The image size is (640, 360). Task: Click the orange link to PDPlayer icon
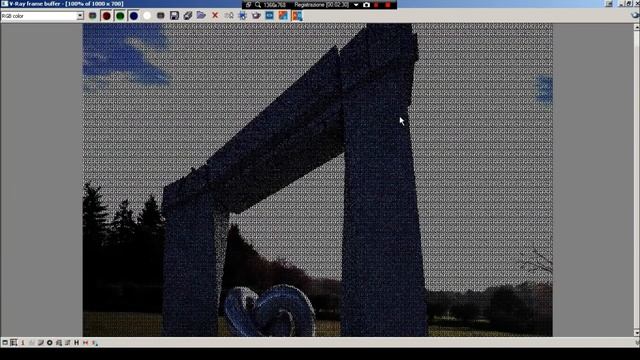pyautogui.click(x=283, y=16)
